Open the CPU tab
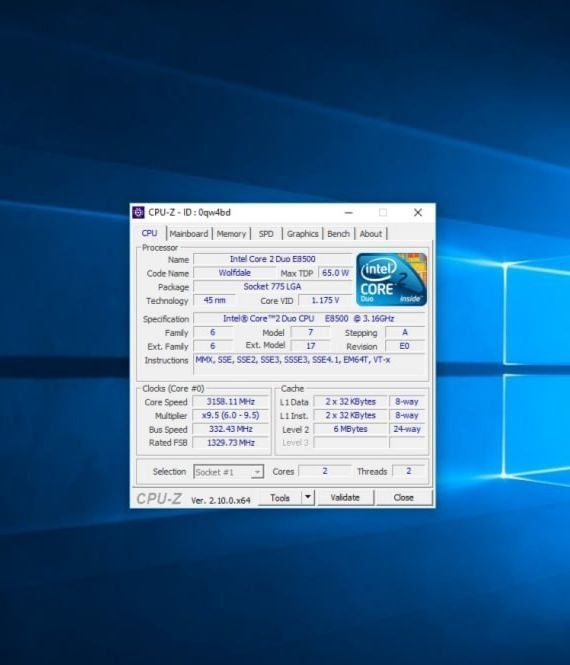The width and height of the screenshot is (570, 665). coord(149,233)
